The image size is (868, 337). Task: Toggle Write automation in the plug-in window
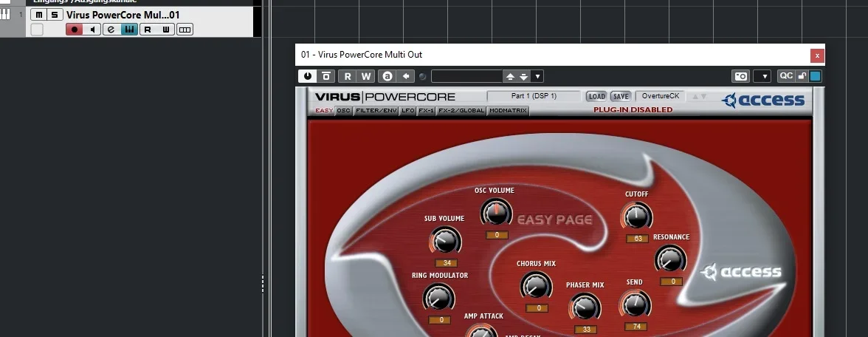coord(366,76)
